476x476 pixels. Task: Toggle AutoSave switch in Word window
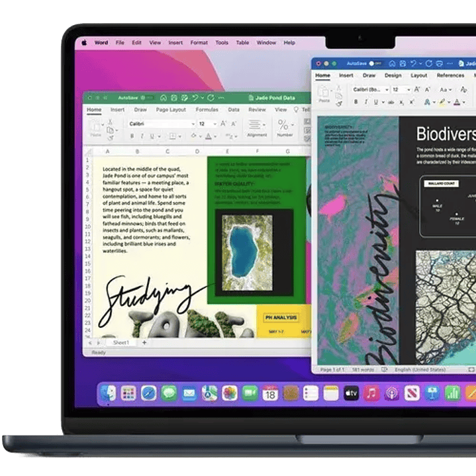[375, 64]
